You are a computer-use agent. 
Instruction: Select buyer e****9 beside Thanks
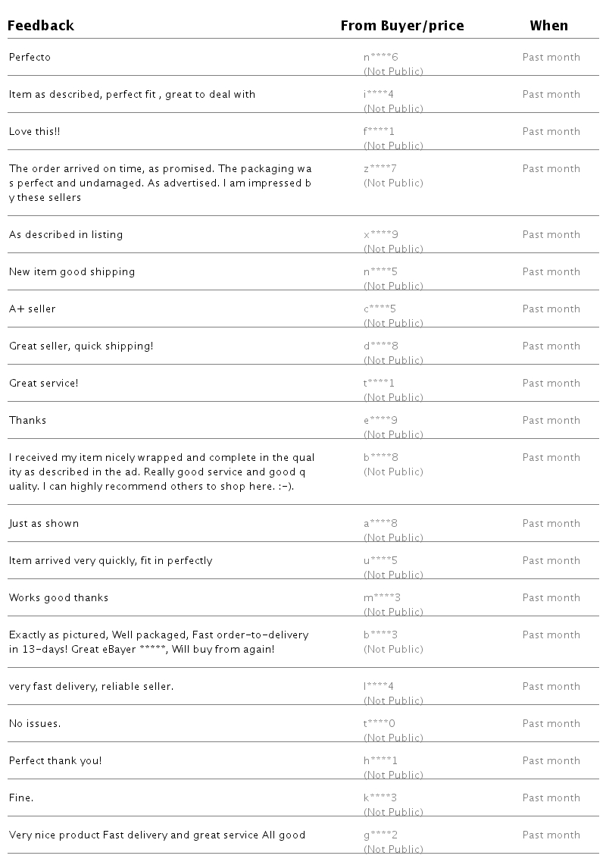click(x=380, y=420)
